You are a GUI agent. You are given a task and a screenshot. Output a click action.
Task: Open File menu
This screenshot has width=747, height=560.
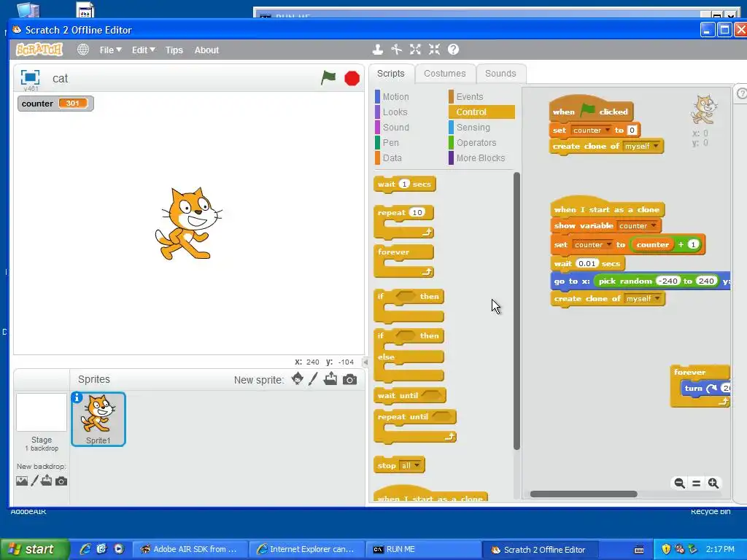111,50
